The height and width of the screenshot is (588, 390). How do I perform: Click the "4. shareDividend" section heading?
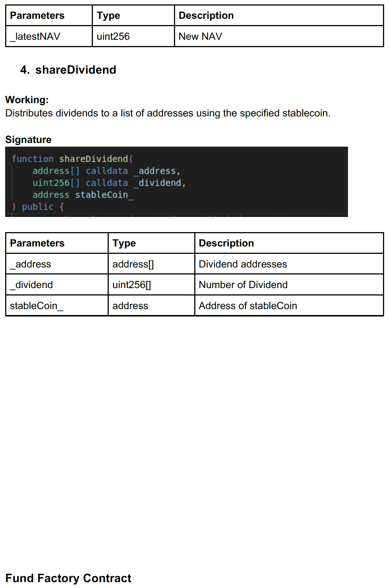(68, 70)
